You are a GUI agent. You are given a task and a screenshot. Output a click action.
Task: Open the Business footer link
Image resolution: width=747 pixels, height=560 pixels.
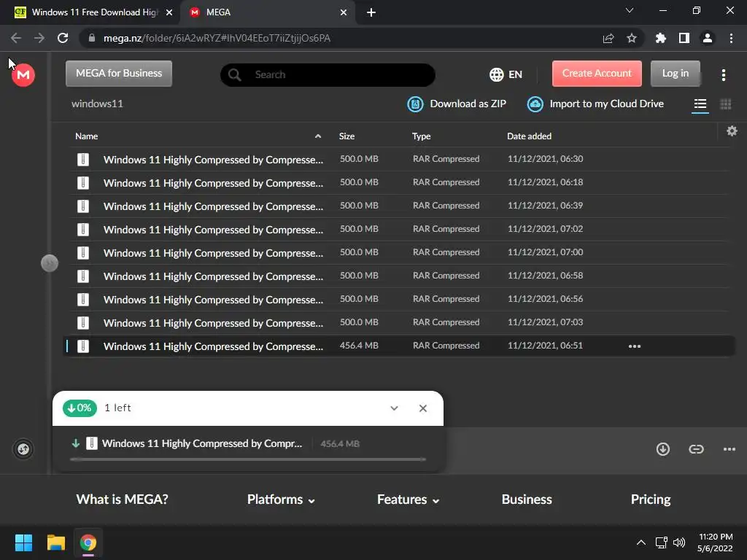coord(527,499)
